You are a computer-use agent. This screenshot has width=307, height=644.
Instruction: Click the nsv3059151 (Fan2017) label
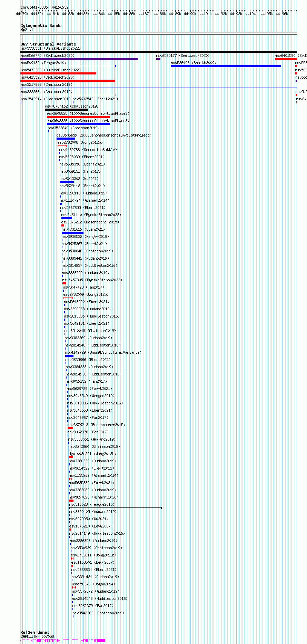[80, 171]
